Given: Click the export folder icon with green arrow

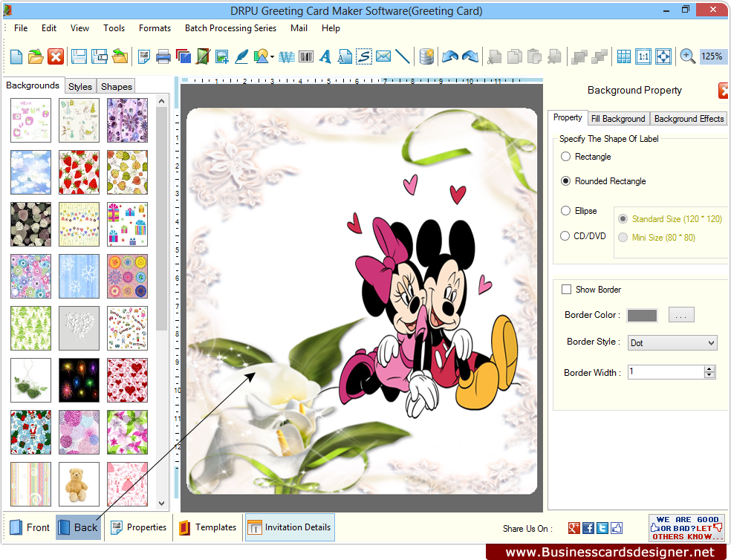Looking at the screenshot, I should point(120,57).
